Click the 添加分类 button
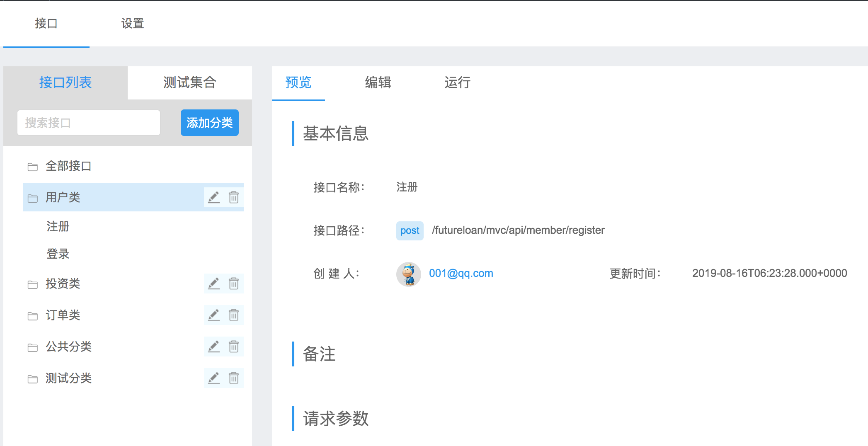The width and height of the screenshot is (868, 446). pyautogui.click(x=209, y=122)
